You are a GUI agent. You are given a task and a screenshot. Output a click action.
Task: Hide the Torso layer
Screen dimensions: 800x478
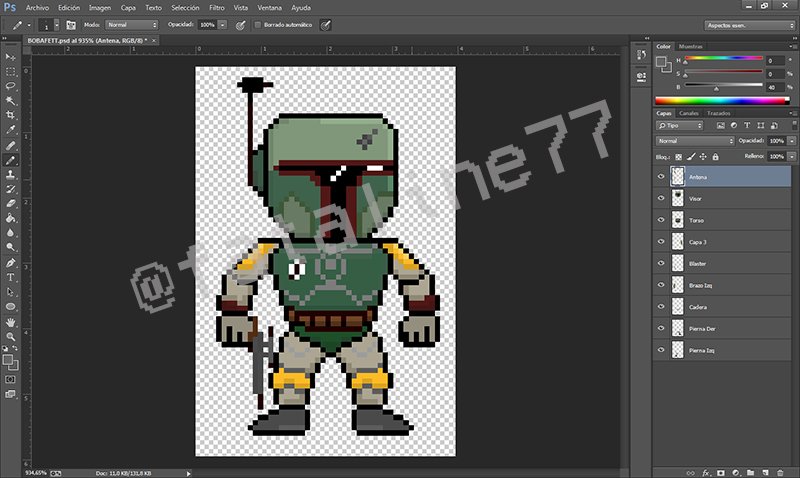pyautogui.click(x=661, y=220)
